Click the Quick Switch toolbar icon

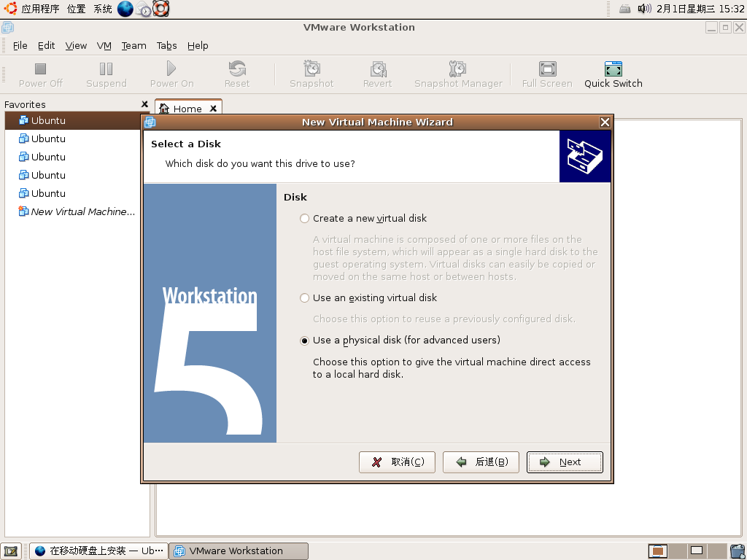[613, 69]
